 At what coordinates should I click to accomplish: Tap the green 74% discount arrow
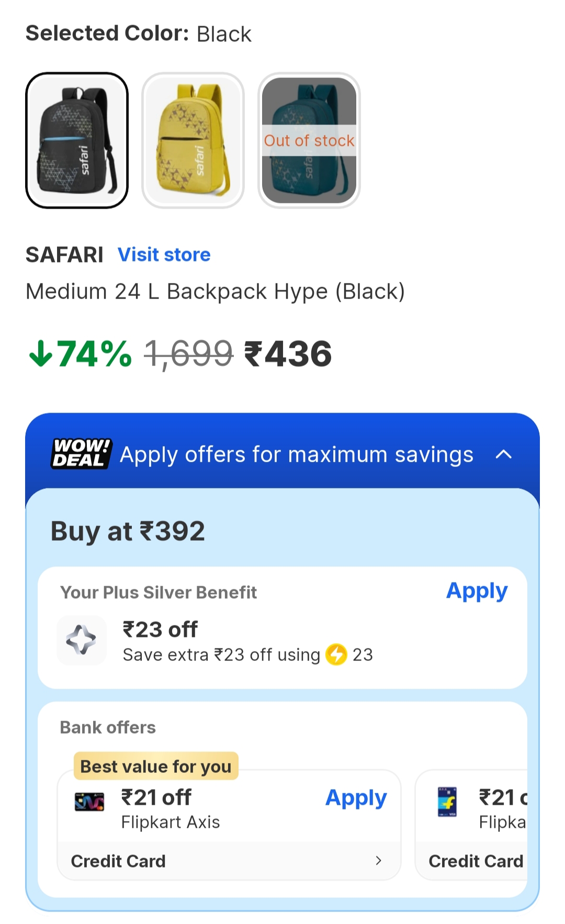pos(40,354)
